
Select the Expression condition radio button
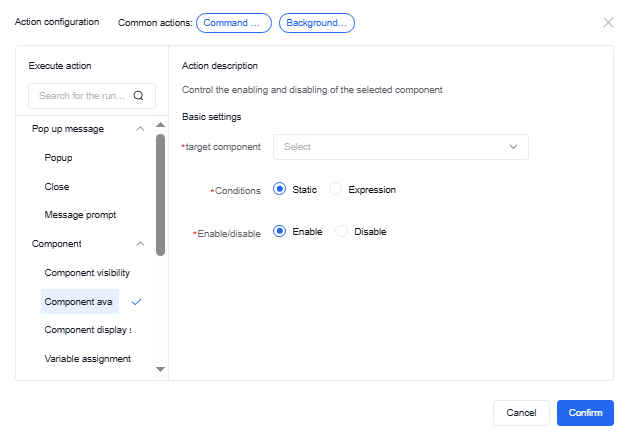pos(336,189)
